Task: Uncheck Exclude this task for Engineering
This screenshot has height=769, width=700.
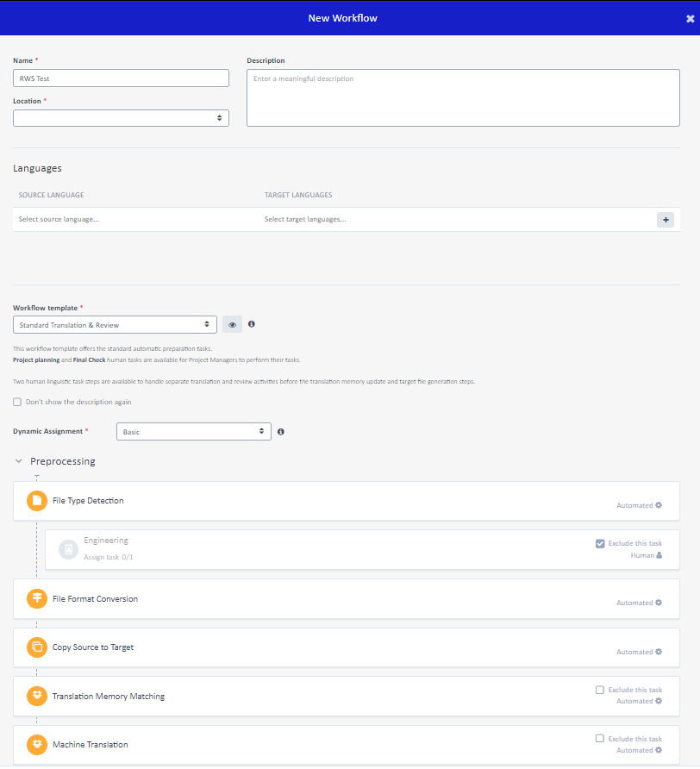Action: [600, 543]
